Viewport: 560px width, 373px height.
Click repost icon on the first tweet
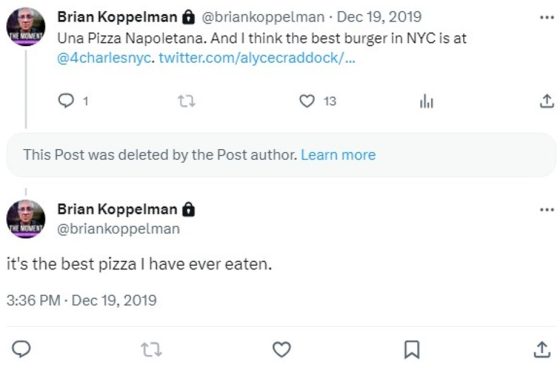(x=187, y=101)
